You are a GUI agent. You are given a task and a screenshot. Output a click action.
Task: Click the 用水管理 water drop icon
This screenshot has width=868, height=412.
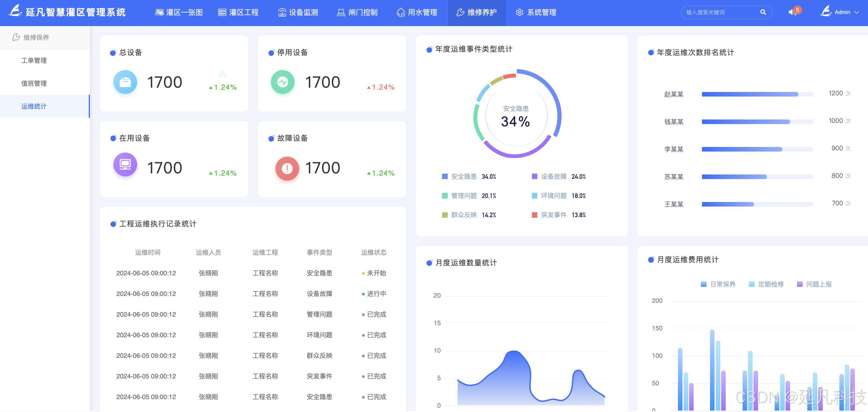401,13
